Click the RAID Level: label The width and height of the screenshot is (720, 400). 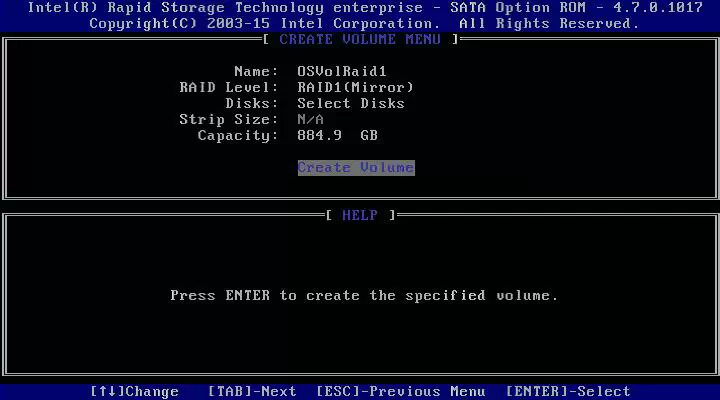coord(229,87)
